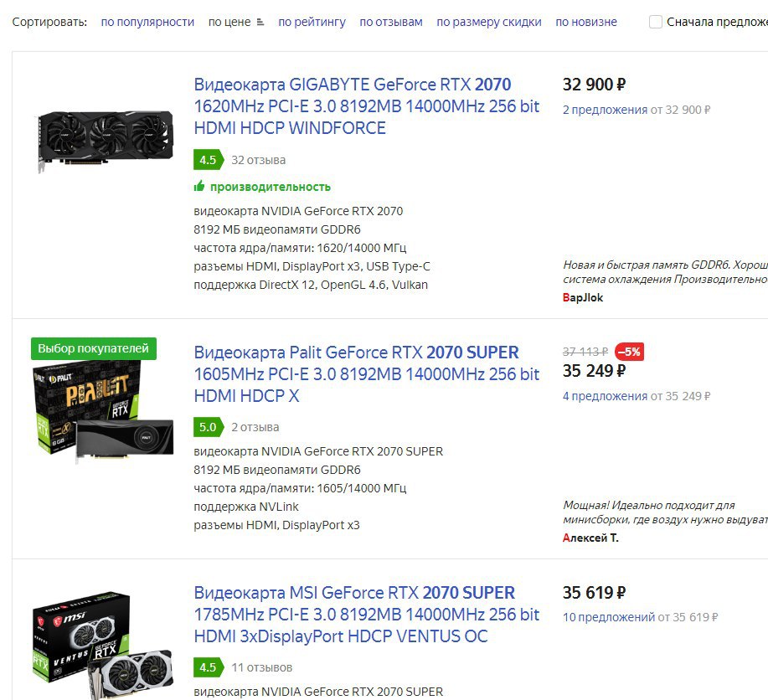This screenshot has width=768, height=700.
Task: Click the 5.0 rating badge for Palit
Action: coord(209,427)
